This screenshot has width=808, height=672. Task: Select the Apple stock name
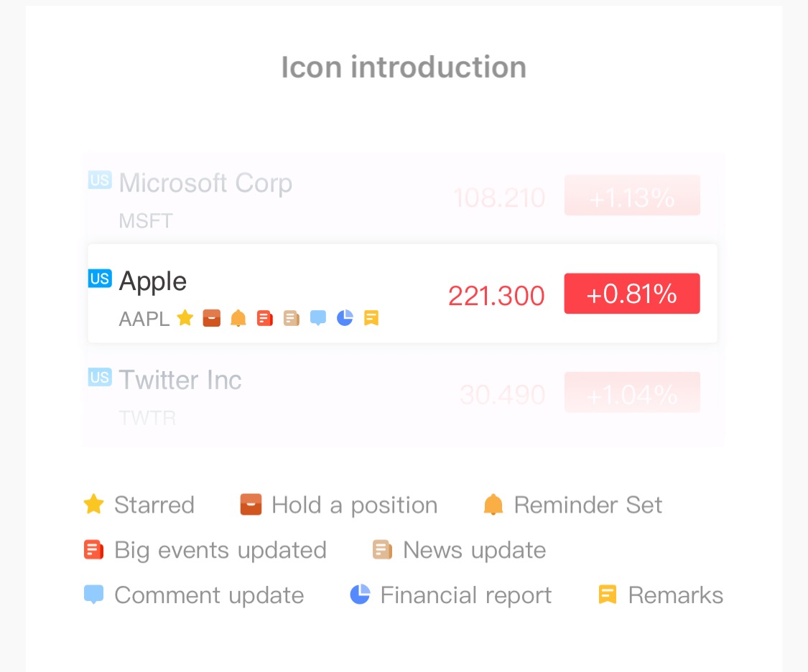click(x=152, y=281)
